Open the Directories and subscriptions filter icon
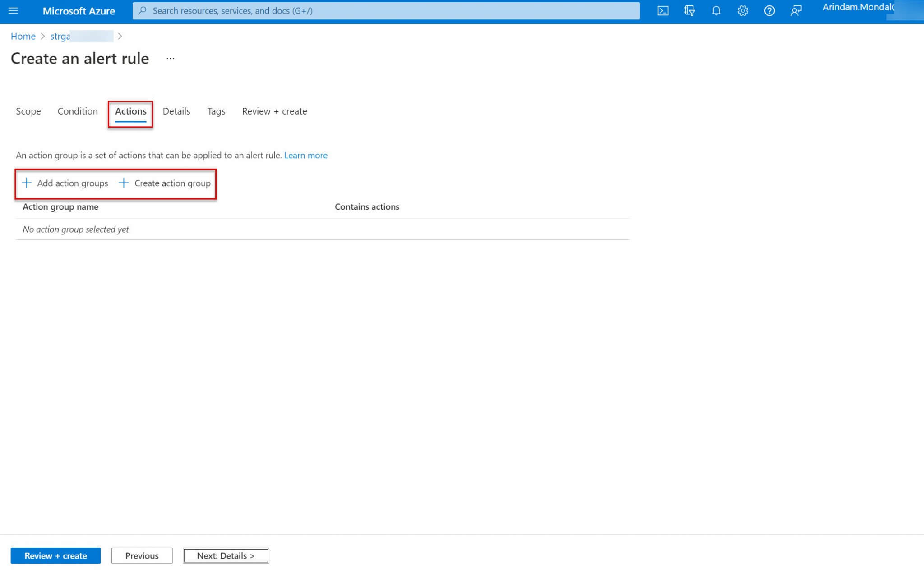The height and width of the screenshot is (573, 924). click(689, 11)
